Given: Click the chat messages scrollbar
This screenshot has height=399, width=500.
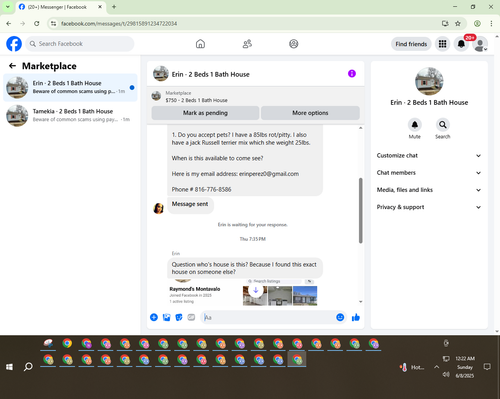Looking at the screenshot, I should click(x=360, y=210).
